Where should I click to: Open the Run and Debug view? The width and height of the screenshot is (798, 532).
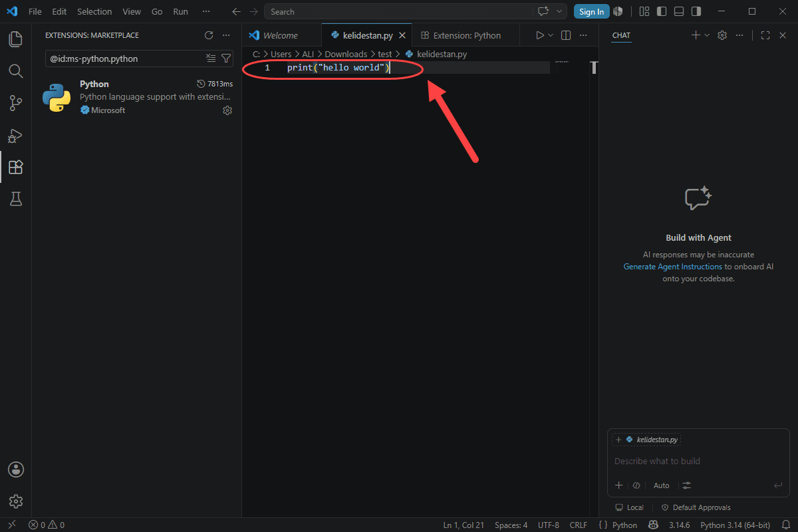[x=16, y=135]
